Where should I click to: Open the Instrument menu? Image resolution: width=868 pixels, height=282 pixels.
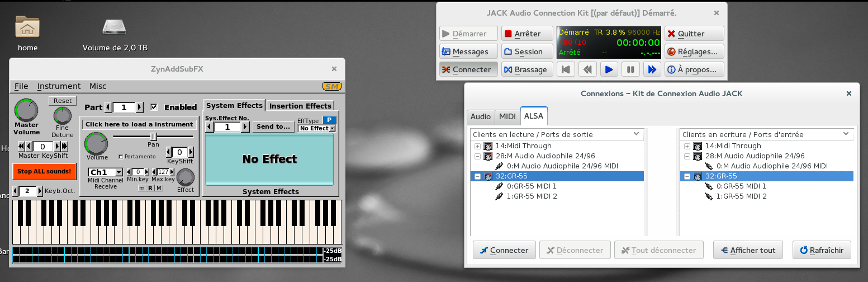point(59,86)
